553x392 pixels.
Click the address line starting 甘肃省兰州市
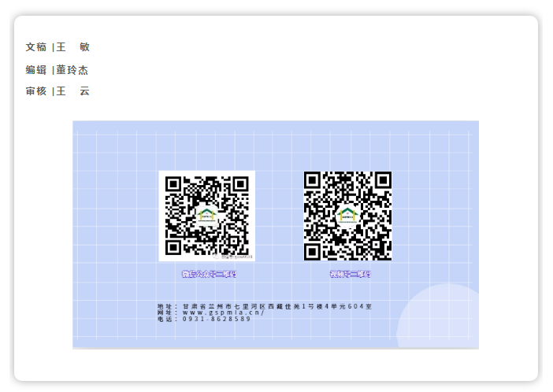[x=265, y=306]
